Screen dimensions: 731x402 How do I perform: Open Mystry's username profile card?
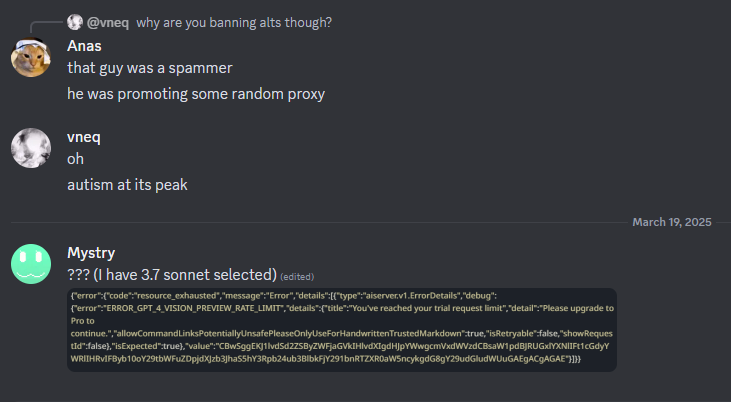pos(91,253)
